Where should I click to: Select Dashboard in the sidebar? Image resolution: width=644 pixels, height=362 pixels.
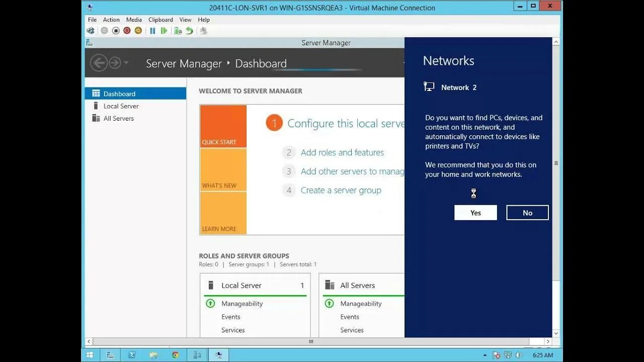pyautogui.click(x=136, y=94)
